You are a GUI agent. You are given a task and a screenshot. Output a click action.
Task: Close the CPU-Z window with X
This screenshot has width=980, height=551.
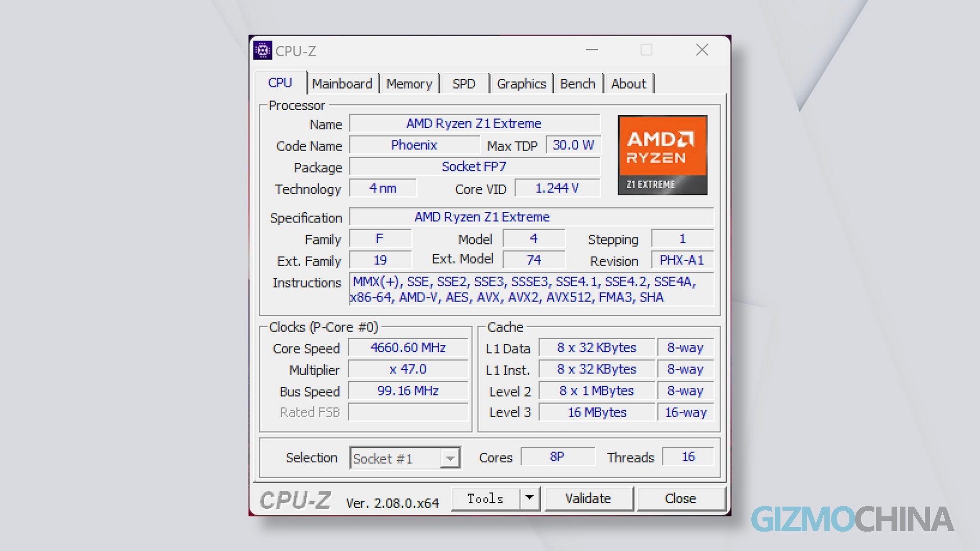point(702,50)
